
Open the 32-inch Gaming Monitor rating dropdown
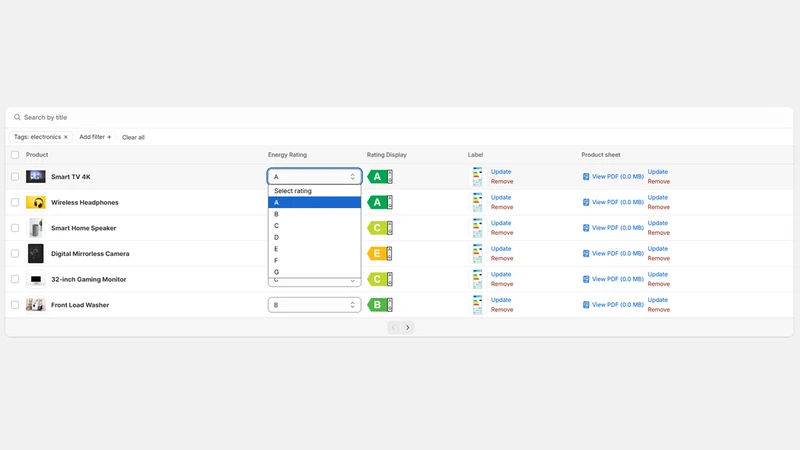click(314, 281)
